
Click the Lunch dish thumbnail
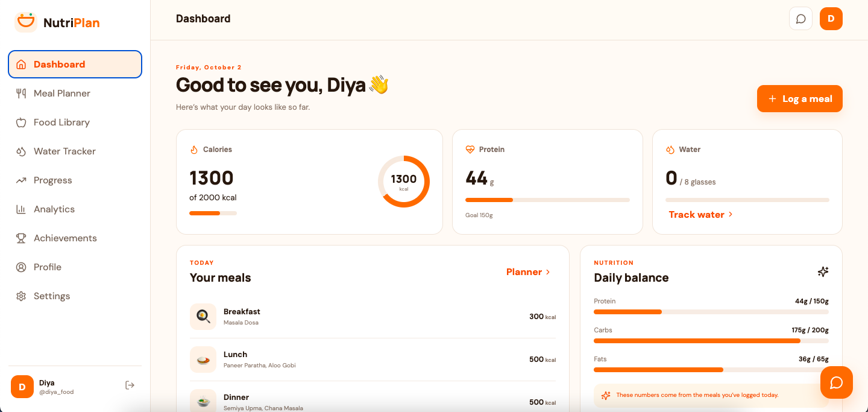click(203, 360)
